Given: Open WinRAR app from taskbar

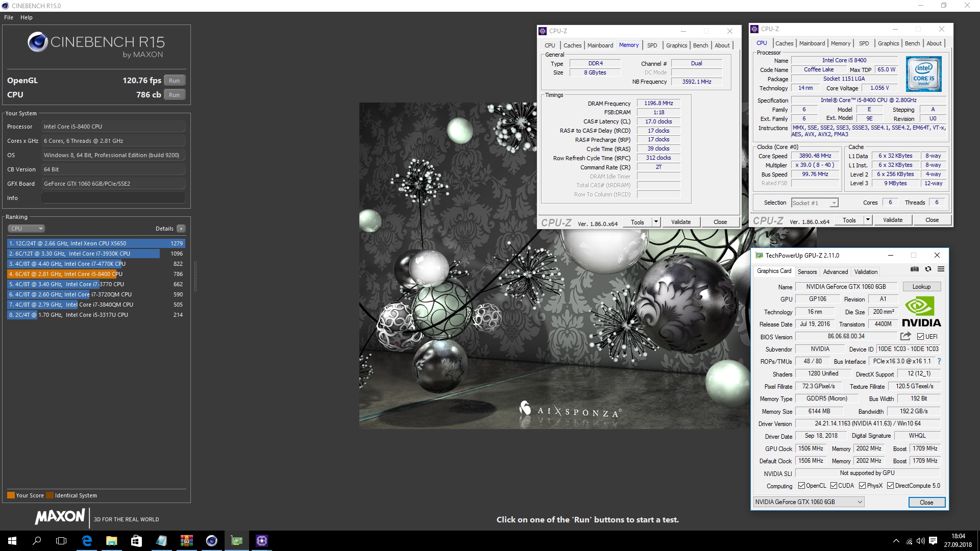Looking at the screenshot, I should pyautogui.click(x=186, y=541).
